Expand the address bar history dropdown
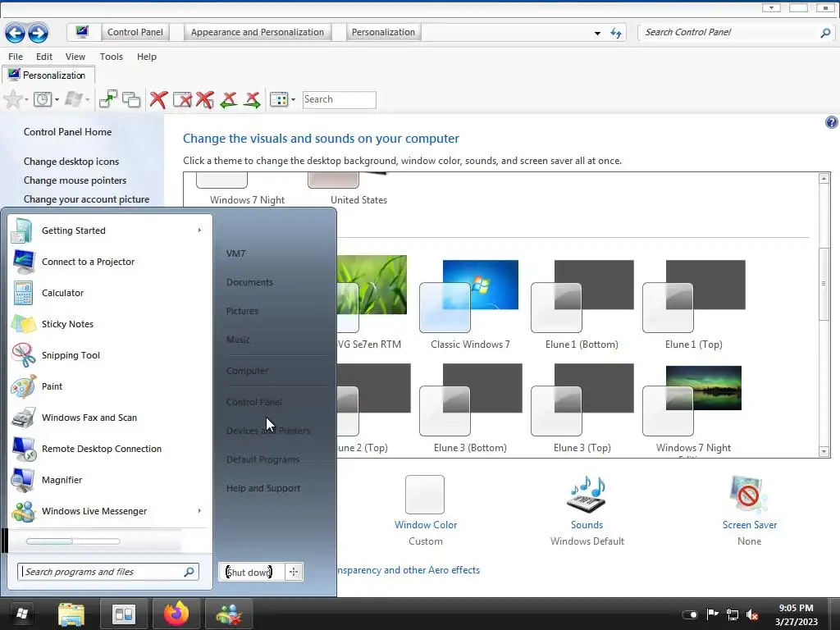The image size is (840, 630). coord(597,33)
